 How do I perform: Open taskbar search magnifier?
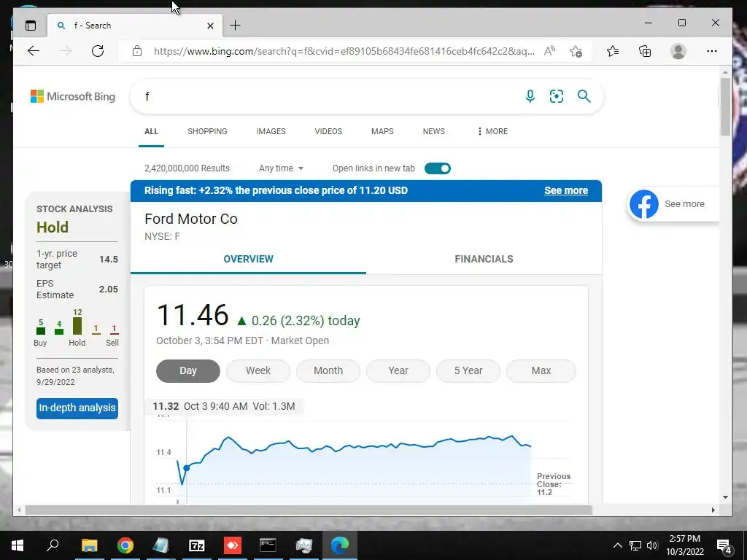pyautogui.click(x=53, y=544)
